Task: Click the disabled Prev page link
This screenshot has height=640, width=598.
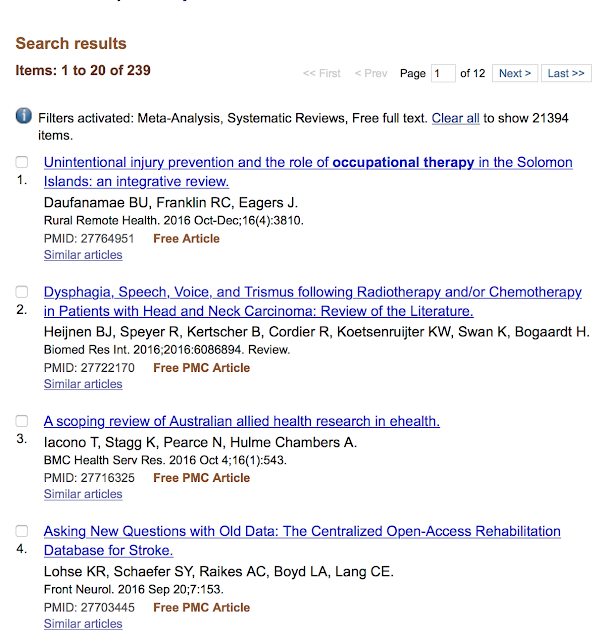Action: tap(371, 73)
